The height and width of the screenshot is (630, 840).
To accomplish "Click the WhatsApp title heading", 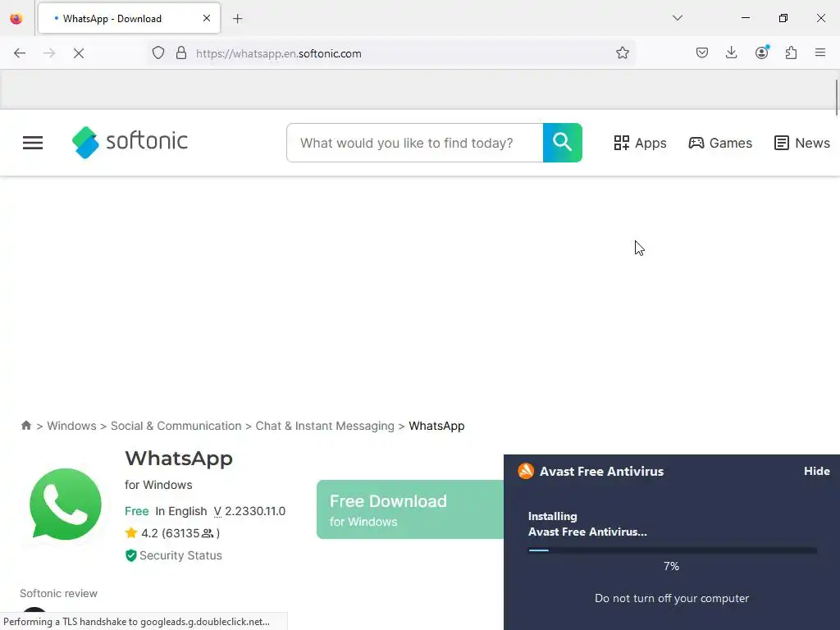I will 179,459.
